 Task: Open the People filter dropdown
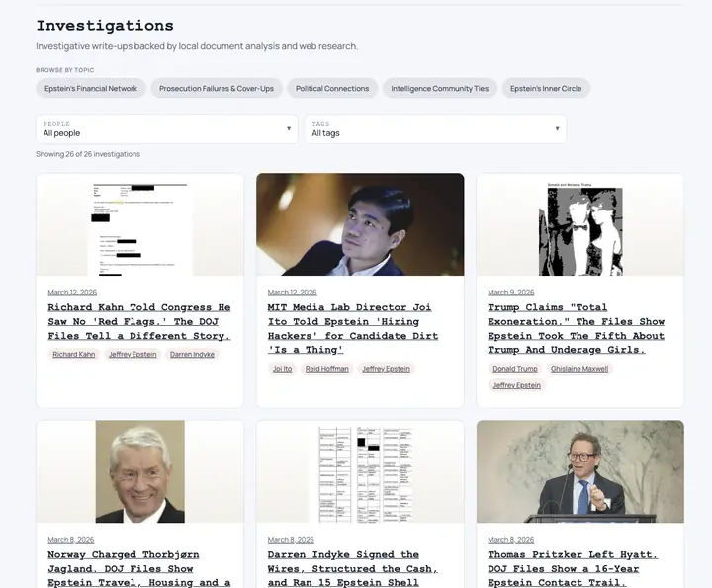pyautogui.click(x=167, y=128)
